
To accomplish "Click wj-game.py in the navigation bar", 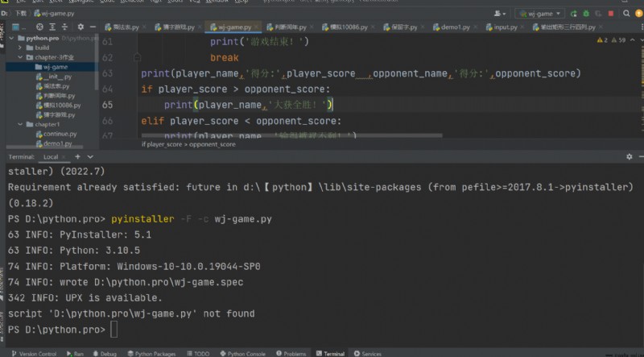I will (54, 14).
